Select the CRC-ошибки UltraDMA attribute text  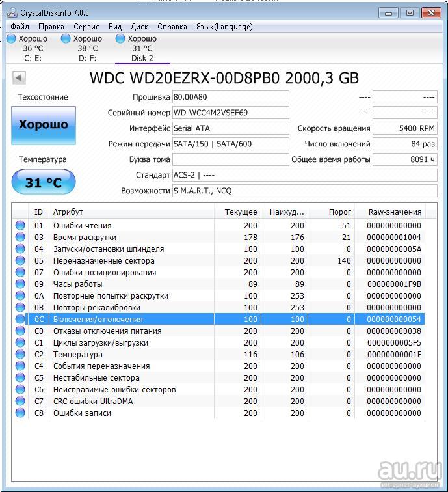[93, 401]
